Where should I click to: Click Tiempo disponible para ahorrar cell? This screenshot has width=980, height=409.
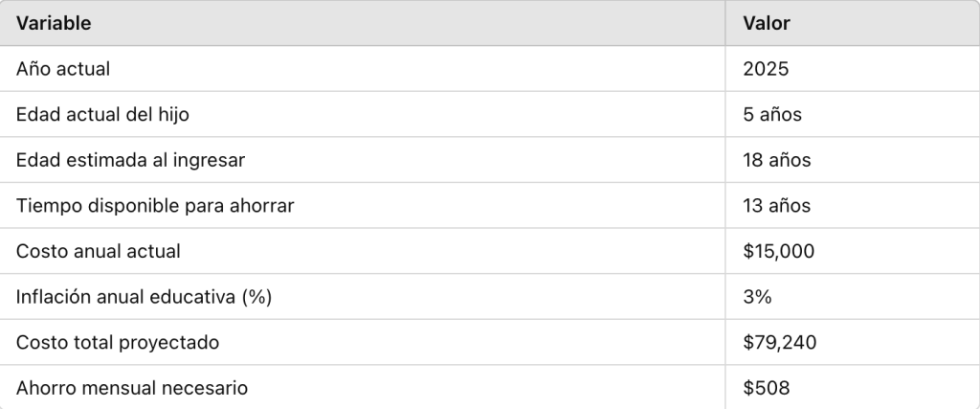[x=154, y=206]
